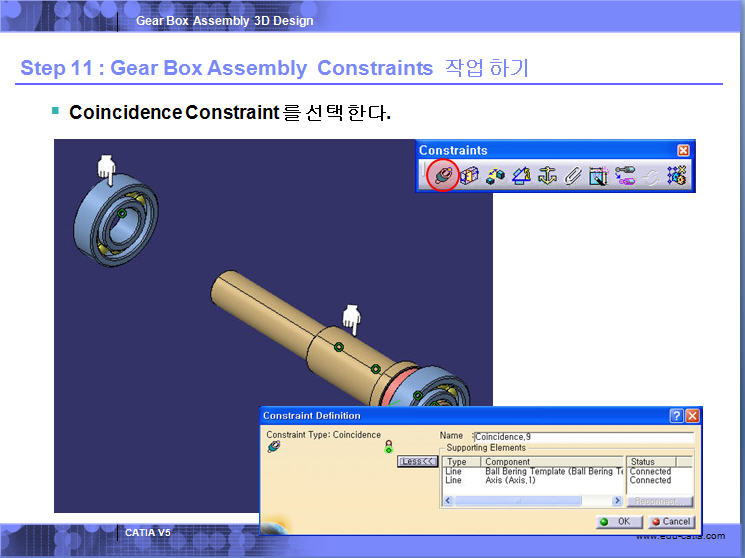
Task: Click the Fix Together paperclip icon
Action: (573, 176)
